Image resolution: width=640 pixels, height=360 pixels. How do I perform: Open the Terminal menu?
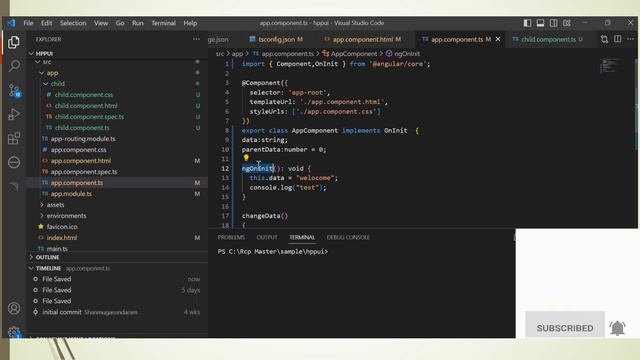tap(164, 23)
